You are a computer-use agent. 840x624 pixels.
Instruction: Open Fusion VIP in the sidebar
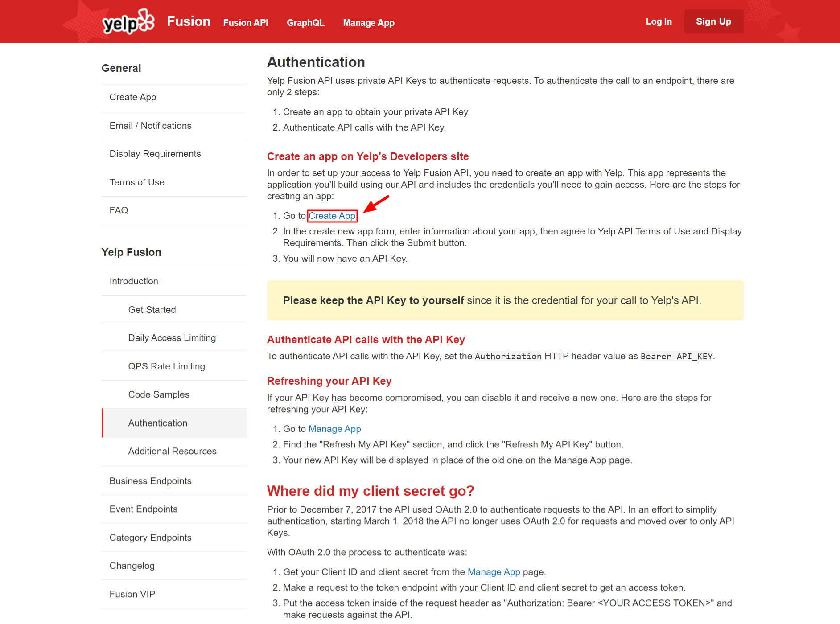(174, 594)
